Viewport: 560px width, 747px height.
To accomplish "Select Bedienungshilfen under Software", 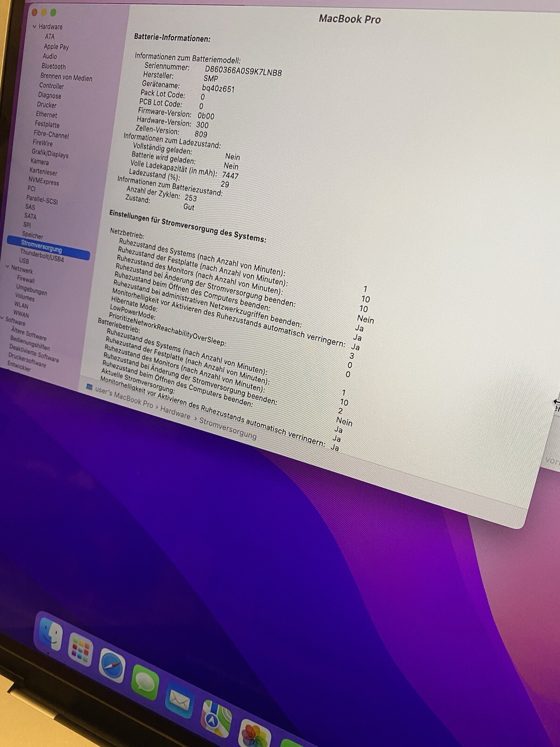I will 30,344.
